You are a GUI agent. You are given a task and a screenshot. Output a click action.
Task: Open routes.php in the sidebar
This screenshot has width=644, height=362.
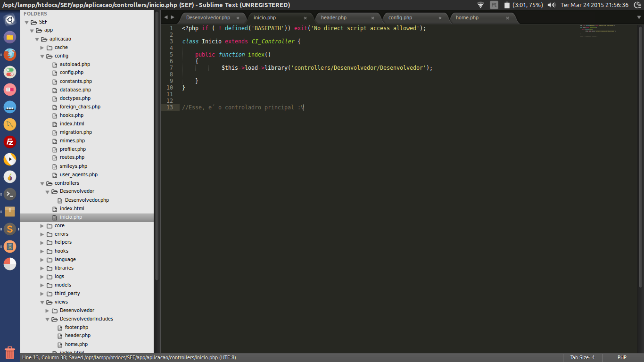coord(72,157)
